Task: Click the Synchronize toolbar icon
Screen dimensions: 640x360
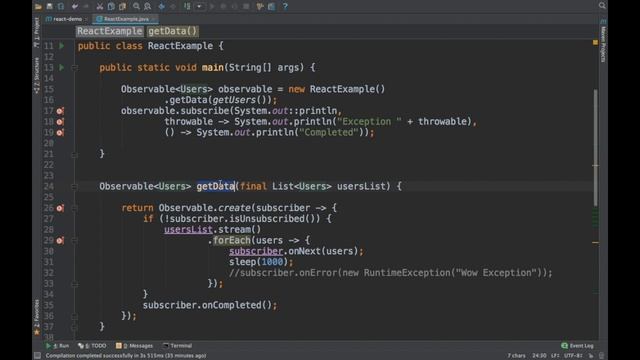Action: tap(61, 7)
